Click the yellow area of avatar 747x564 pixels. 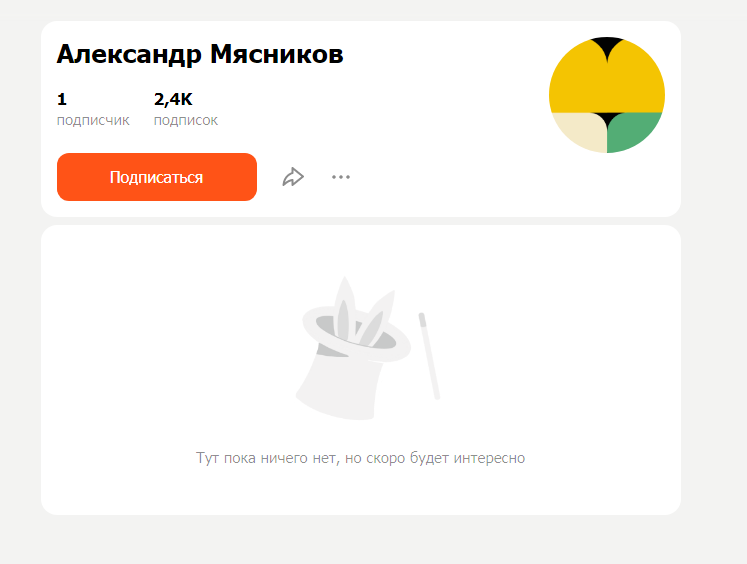coord(607,86)
